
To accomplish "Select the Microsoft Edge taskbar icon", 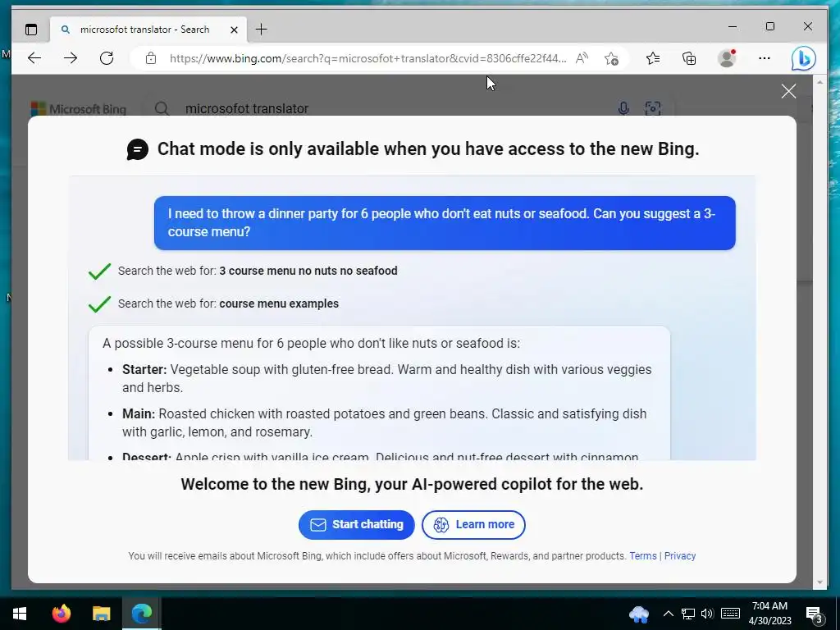I will (142, 614).
